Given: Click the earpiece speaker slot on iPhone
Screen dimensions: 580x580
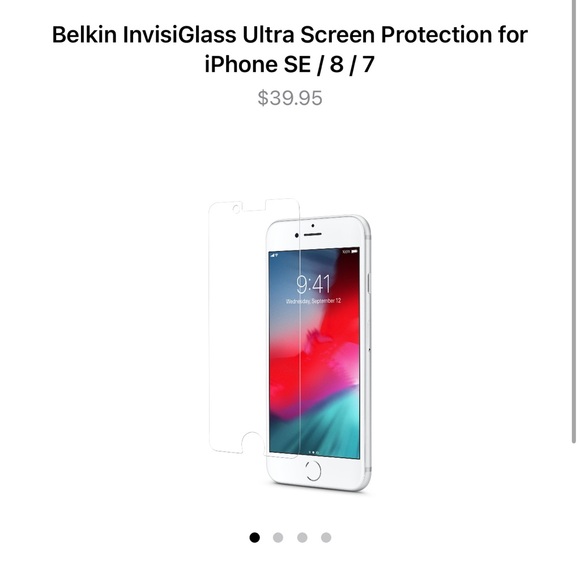Looking at the screenshot, I should pyautogui.click(x=313, y=235).
